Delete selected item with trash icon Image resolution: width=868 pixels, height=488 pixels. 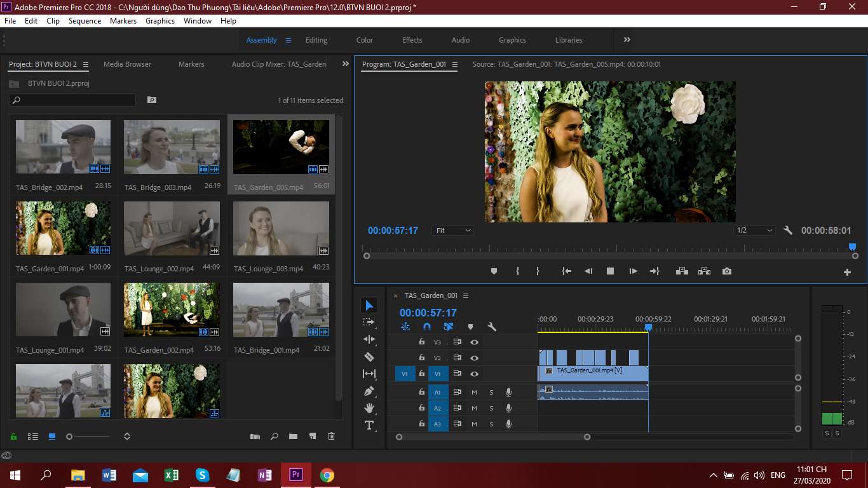coord(331,437)
